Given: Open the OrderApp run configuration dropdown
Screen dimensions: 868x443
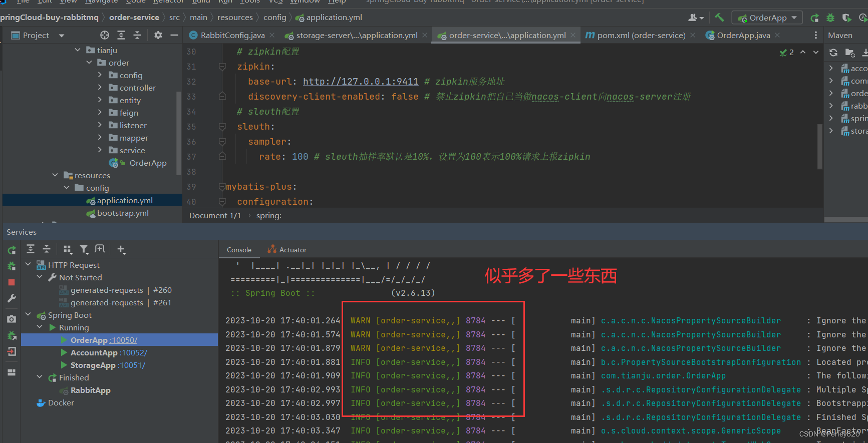Looking at the screenshot, I should 767,18.
